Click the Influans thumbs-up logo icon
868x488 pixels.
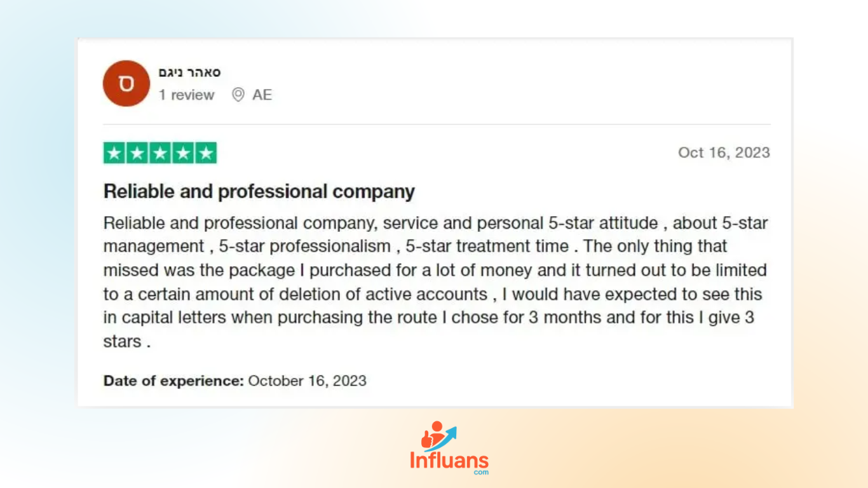coord(438,436)
